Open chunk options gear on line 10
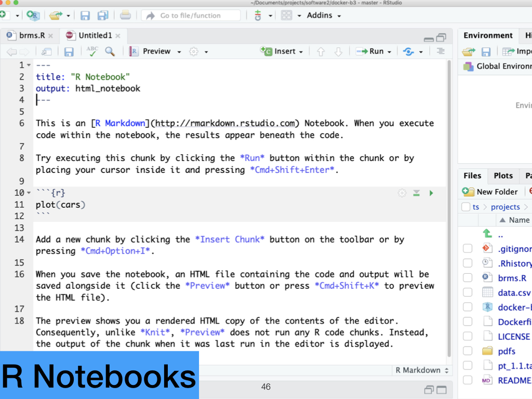 (402, 193)
